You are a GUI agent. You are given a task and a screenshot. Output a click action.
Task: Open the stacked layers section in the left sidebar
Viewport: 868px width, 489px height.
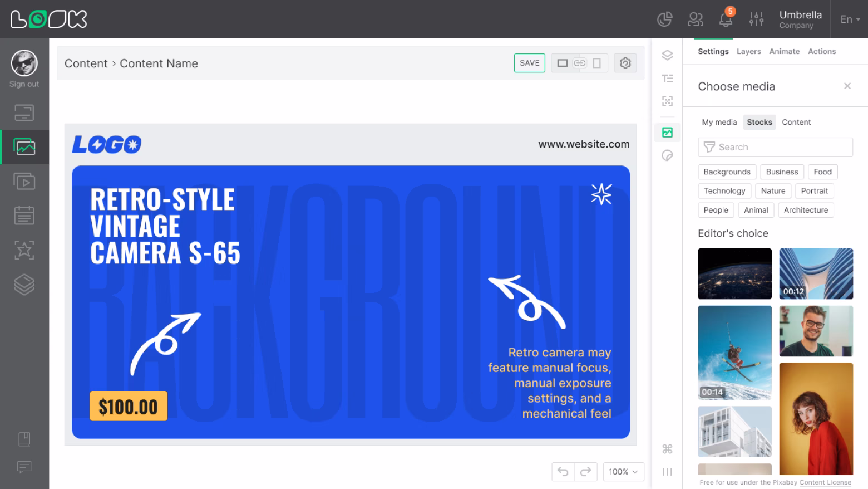(x=24, y=285)
